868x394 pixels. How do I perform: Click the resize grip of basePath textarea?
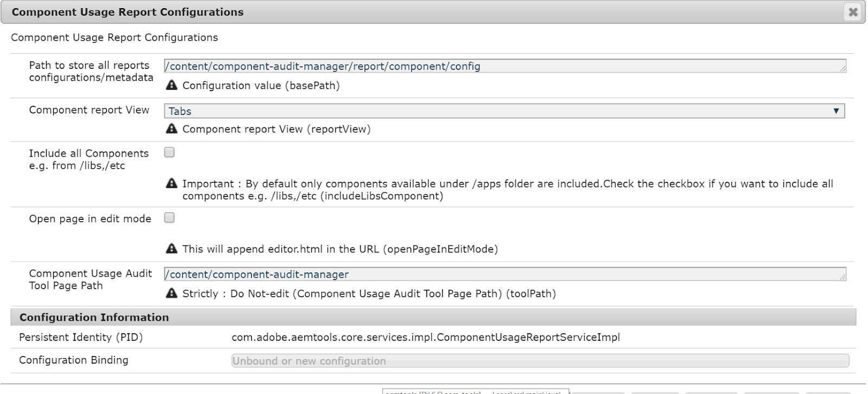[x=843, y=69]
